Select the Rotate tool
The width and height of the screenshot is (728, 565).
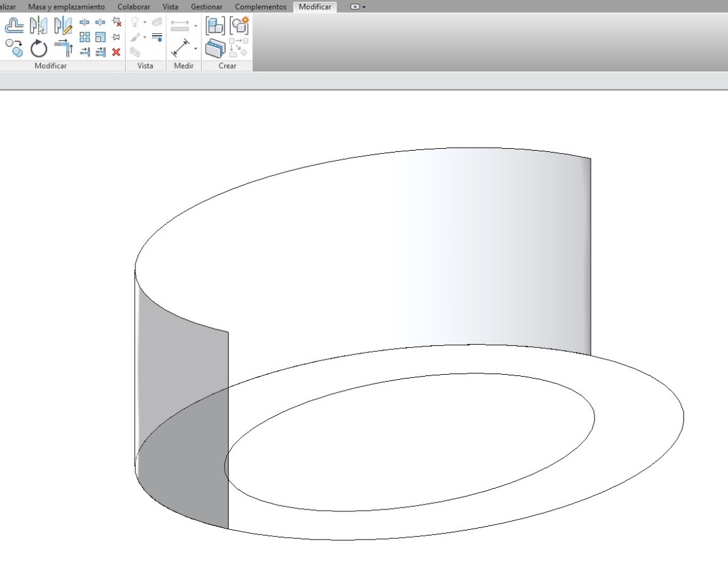pos(39,48)
